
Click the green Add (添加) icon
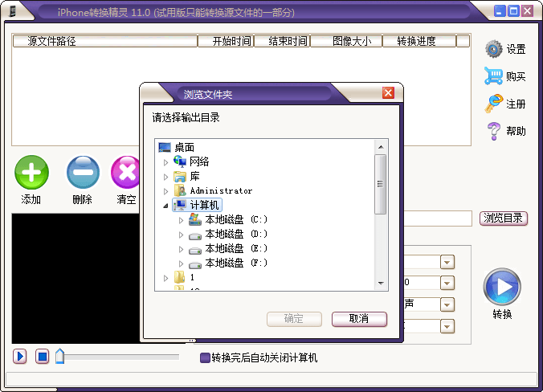point(31,172)
